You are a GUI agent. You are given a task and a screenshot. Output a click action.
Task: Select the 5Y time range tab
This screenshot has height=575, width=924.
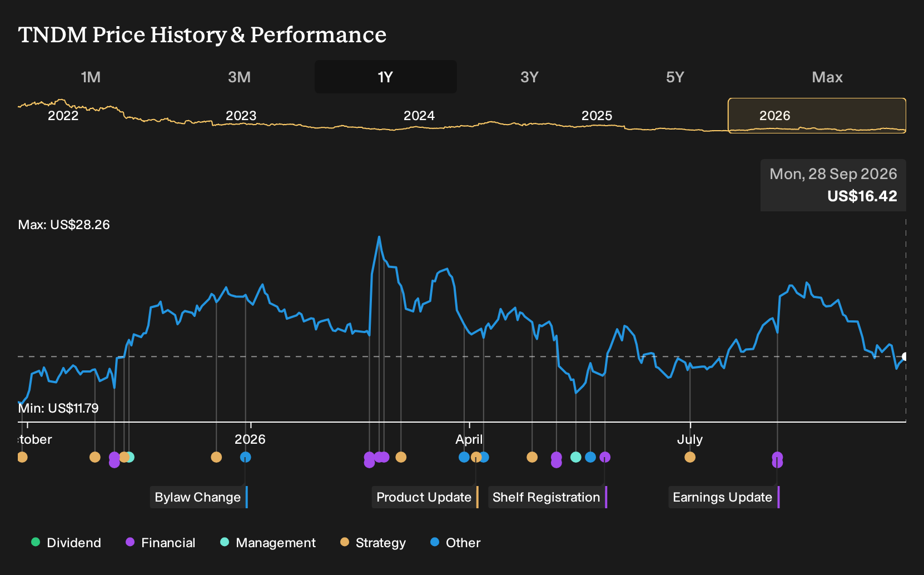tap(675, 77)
